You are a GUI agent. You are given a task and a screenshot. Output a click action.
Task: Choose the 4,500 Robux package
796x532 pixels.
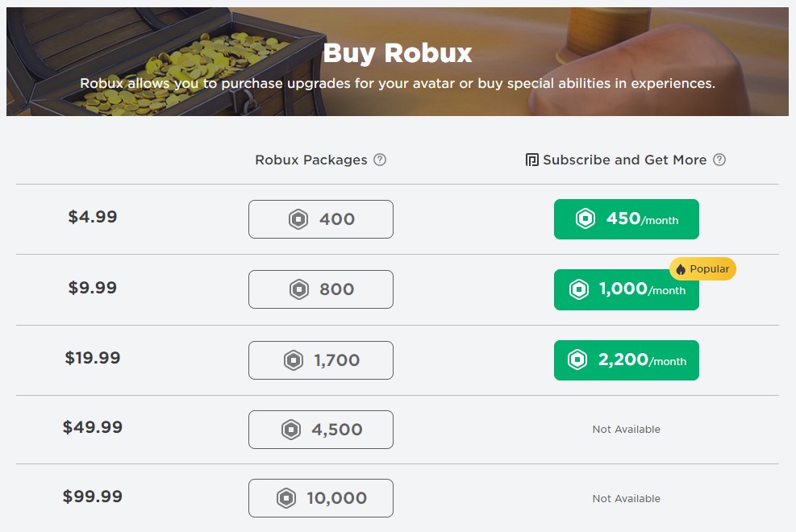(x=321, y=430)
